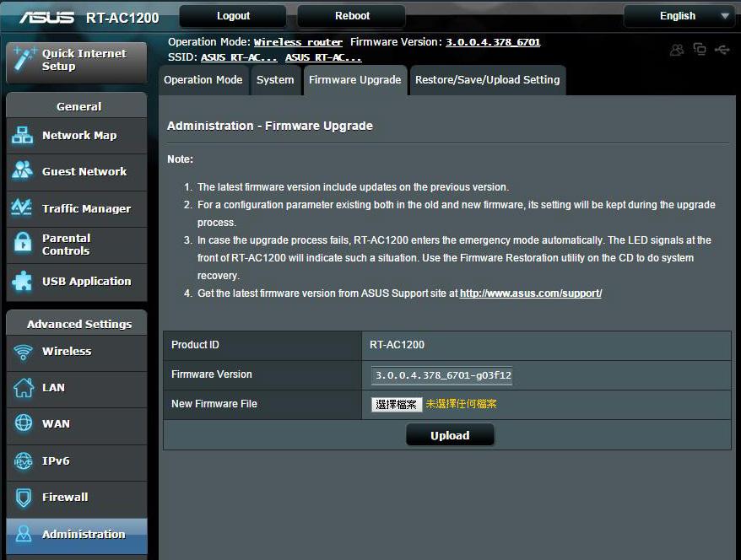The image size is (741, 560).
Task: Go to Traffic Manager
Action: tap(77, 208)
